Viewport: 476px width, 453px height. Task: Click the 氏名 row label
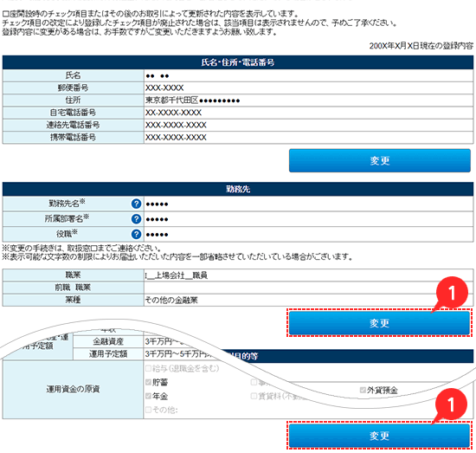point(73,75)
